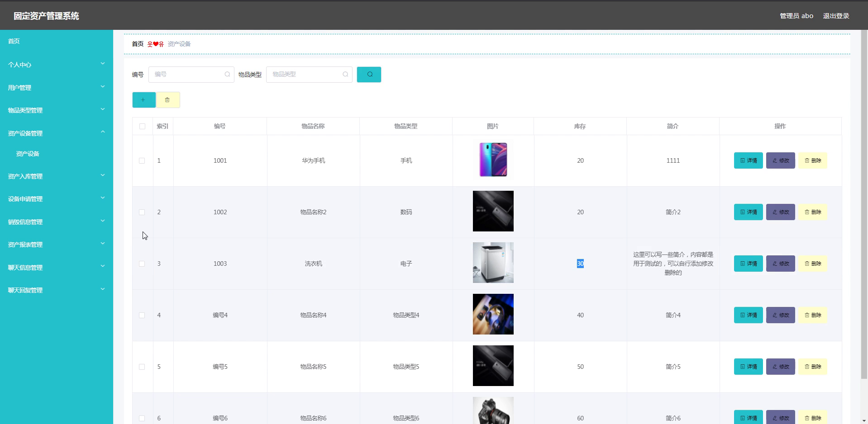This screenshot has height=424, width=868.
Task: Open 详情 for 物品名称6 row
Action: coord(748,418)
